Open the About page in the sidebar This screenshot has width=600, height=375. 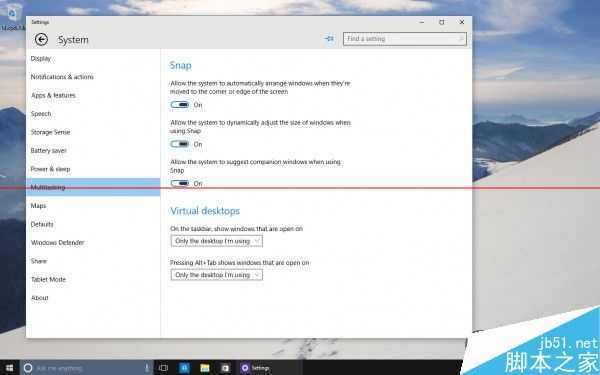click(93, 298)
